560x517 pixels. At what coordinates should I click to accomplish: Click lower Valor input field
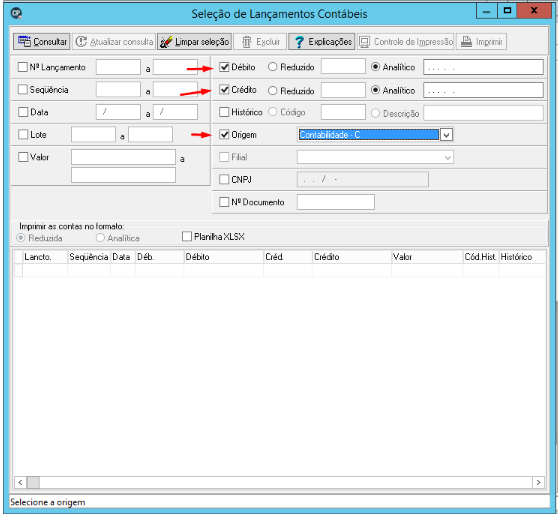123,175
